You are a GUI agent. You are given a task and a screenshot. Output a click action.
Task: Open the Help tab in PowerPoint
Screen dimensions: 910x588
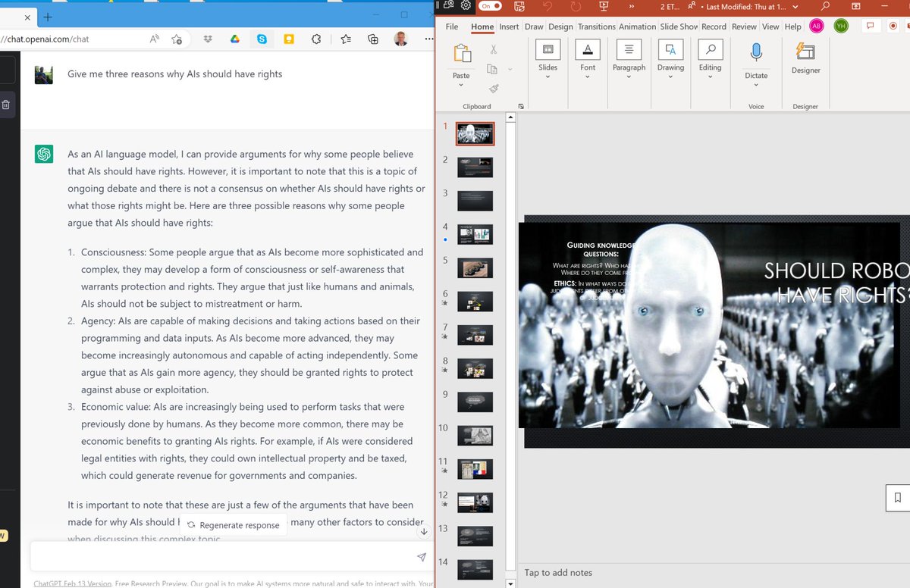coord(792,27)
